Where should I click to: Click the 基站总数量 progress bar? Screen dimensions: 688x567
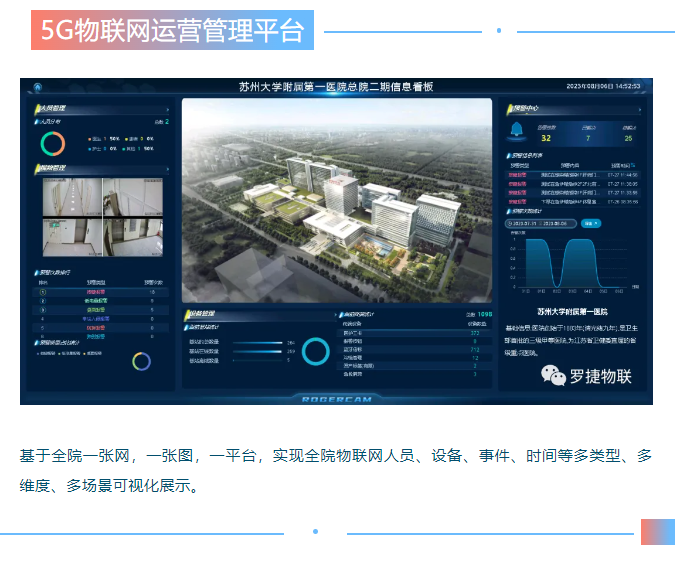tap(259, 342)
